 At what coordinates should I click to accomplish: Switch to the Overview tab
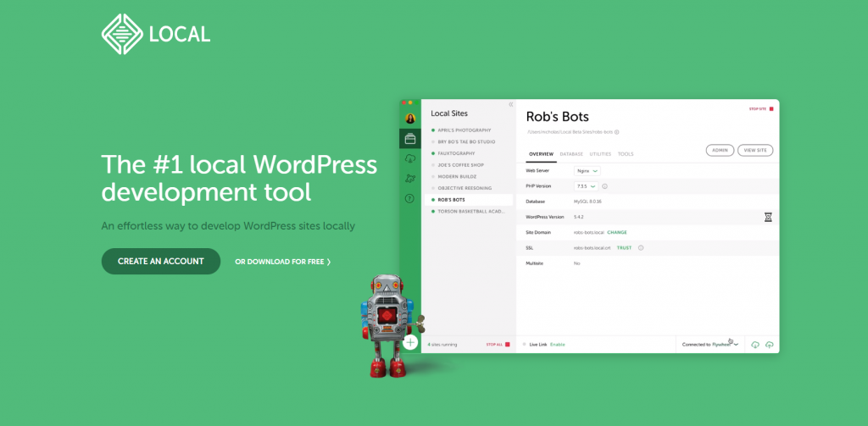(541, 154)
